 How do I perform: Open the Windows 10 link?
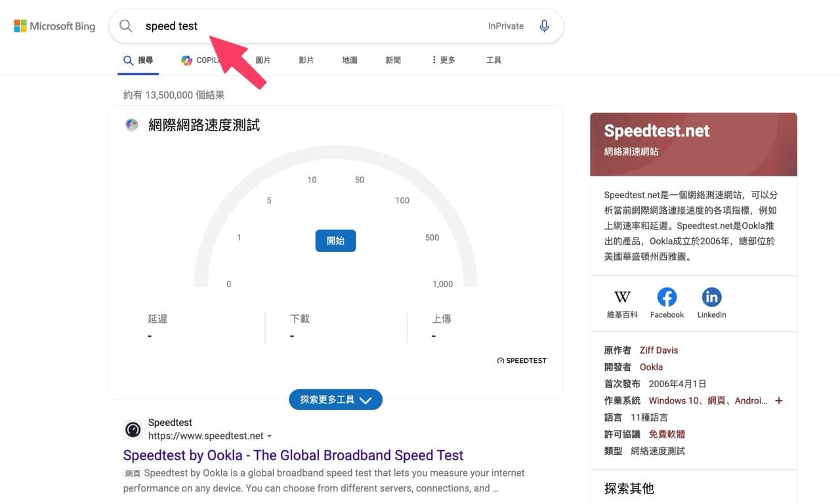pyautogui.click(x=674, y=400)
